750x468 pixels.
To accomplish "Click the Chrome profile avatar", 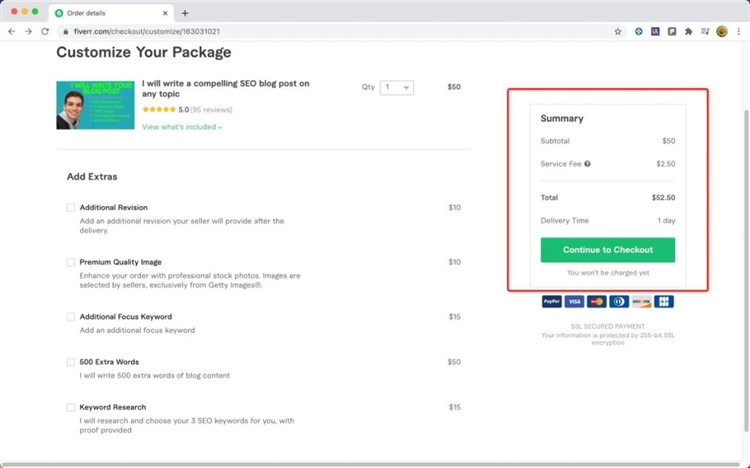I will tap(721, 31).
